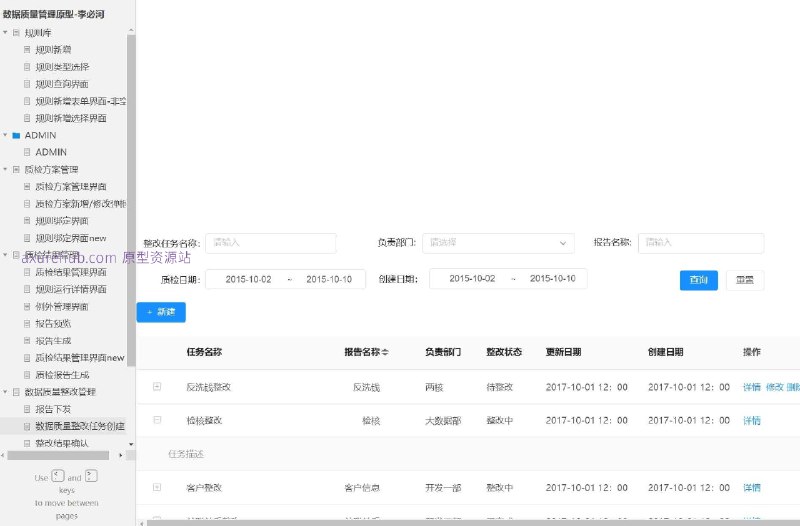This screenshot has height=526, width=800.
Task: Open the 负责部门 dropdown
Action: [x=498, y=243]
